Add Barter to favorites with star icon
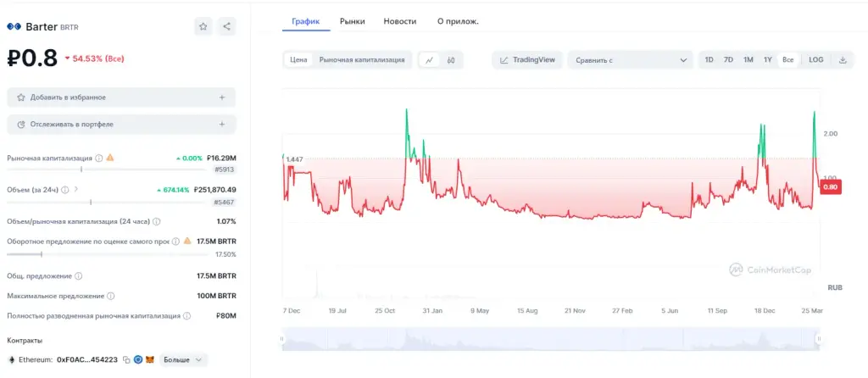Image resolution: width=868 pixels, height=378 pixels. [x=203, y=26]
